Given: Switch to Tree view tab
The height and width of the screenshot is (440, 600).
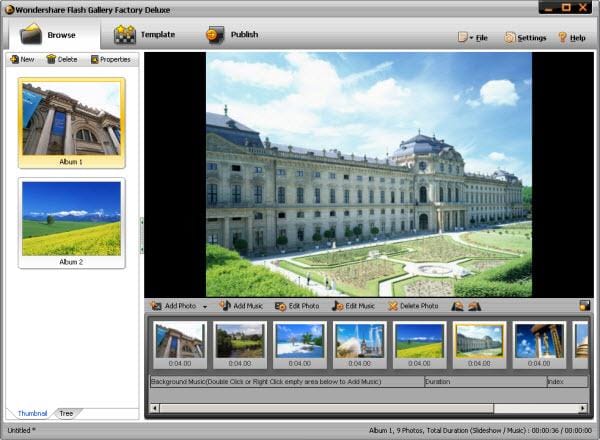Looking at the screenshot, I should click(66, 414).
